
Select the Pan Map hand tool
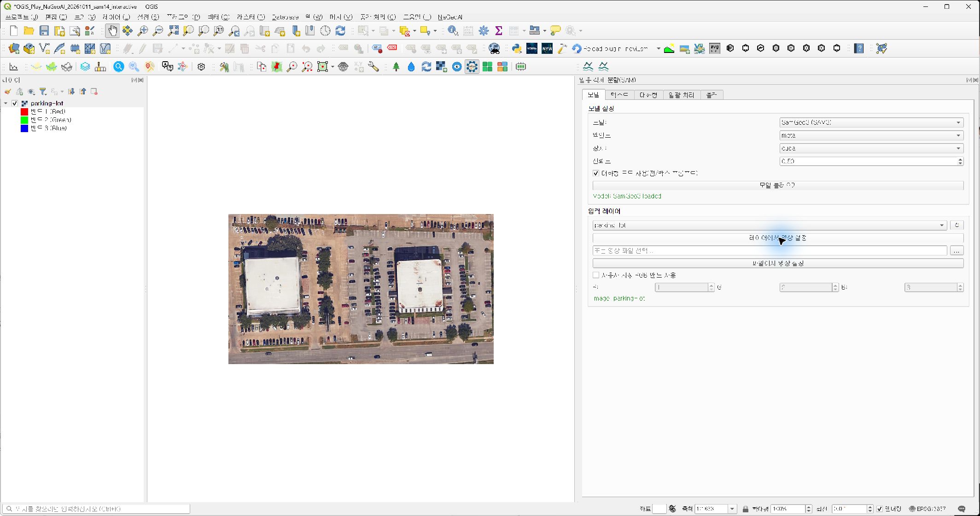(112, 31)
